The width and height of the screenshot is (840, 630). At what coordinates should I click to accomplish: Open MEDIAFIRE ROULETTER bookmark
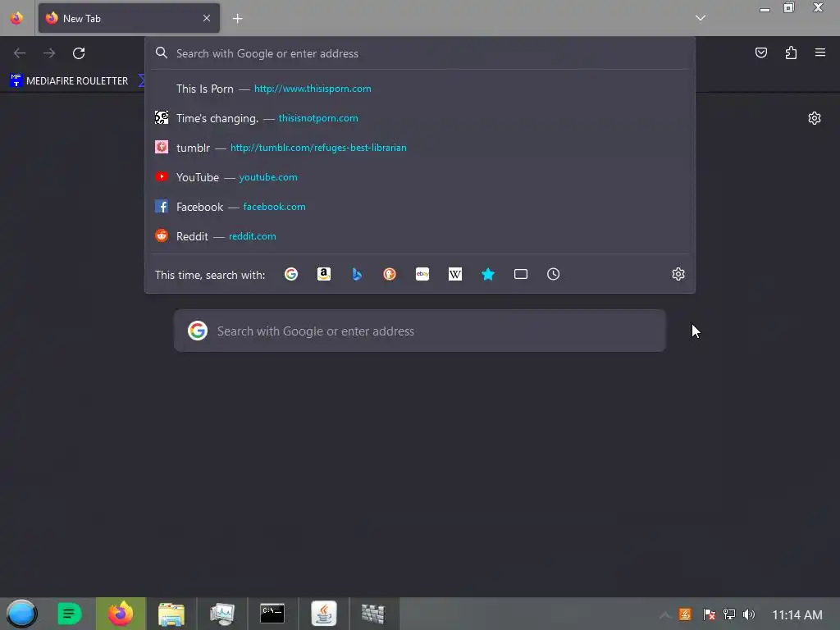tap(69, 81)
